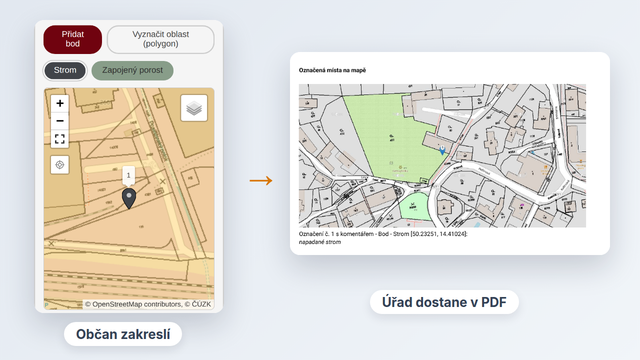Select the dark map pin marker
This screenshot has height=360, width=640.
[129, 199]
